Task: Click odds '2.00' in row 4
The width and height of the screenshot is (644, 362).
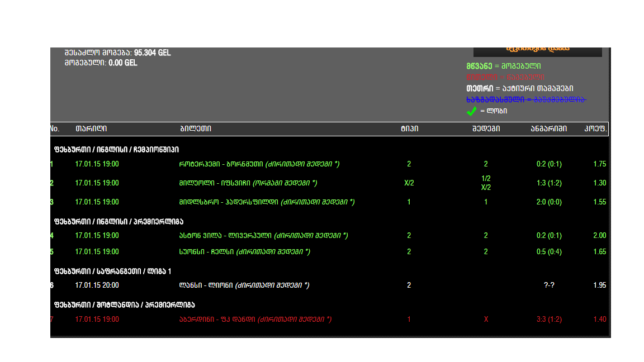Action: [600, 236]
